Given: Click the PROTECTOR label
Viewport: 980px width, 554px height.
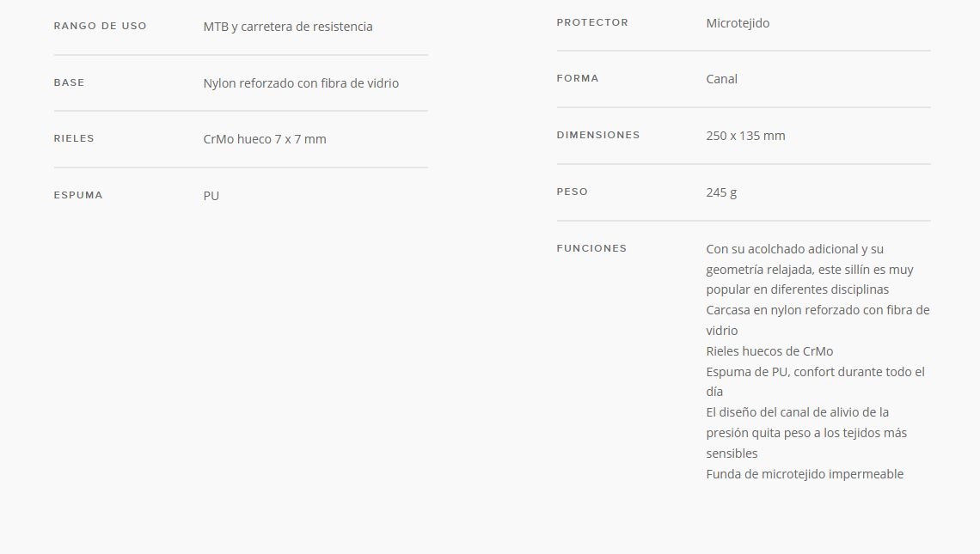Looking at the screenshot, I should 592,22.
